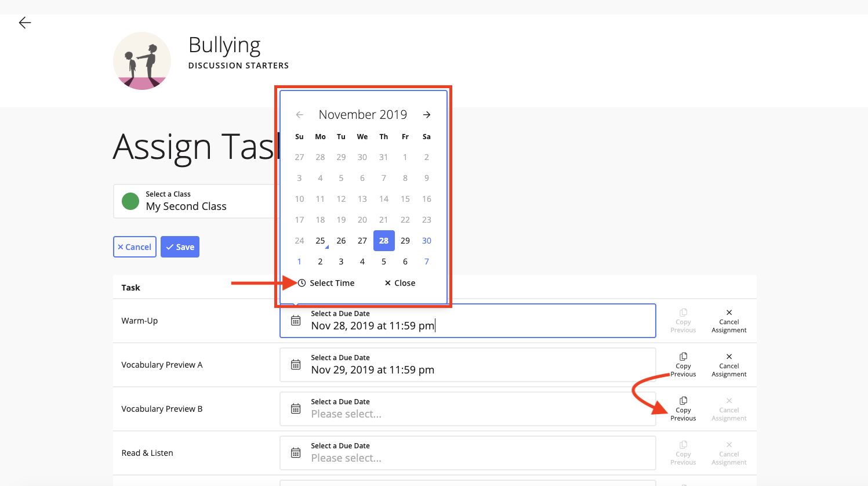Select a due date for Vocabulary Preview B
The image size is (868, 486).
(x=468, y=409)
